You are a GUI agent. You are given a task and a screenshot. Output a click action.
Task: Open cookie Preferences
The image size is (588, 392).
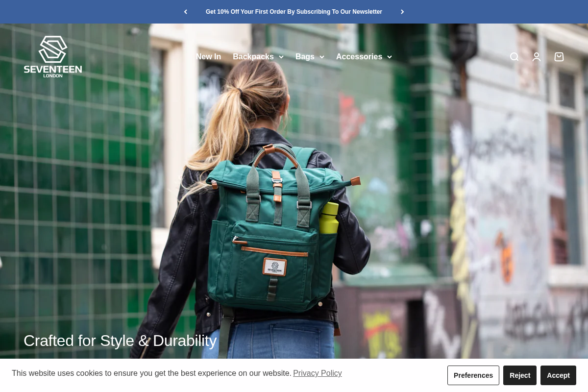pyautogui.click(x=473, y=375)
